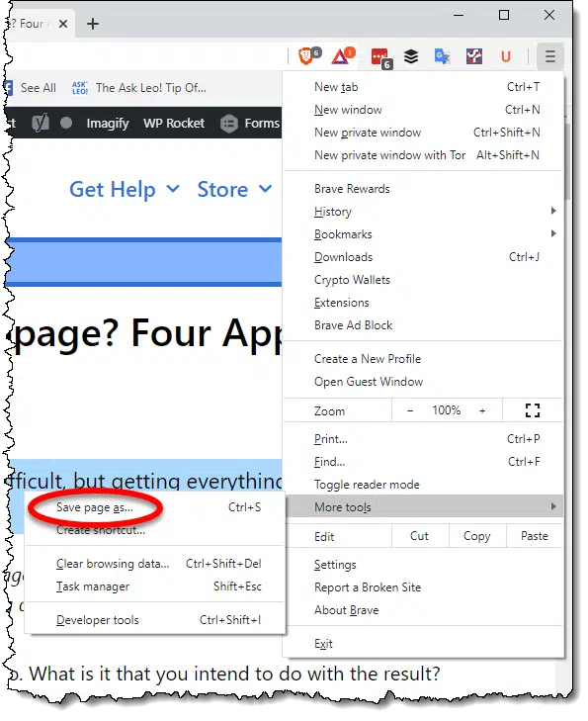
Task: Click the grey status dot in admin bar
Action: pyautogui.click(x=66, y=123)
